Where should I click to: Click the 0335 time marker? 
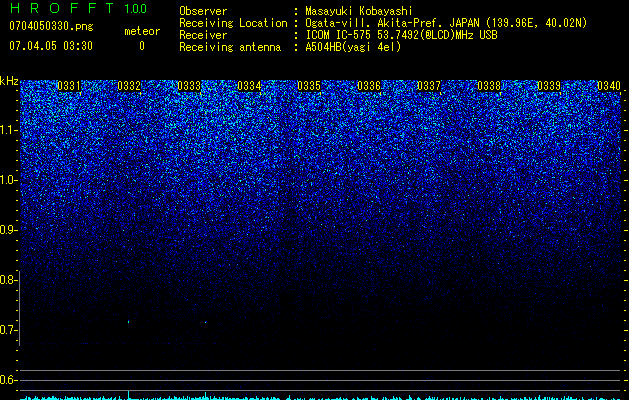[x=309, y=86]
